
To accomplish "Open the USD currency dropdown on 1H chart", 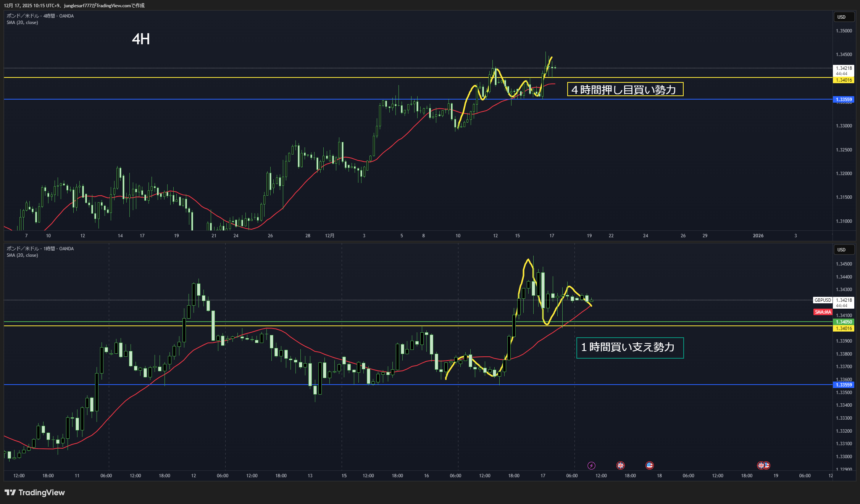I will pyautogui.click(x=843, y=250).
